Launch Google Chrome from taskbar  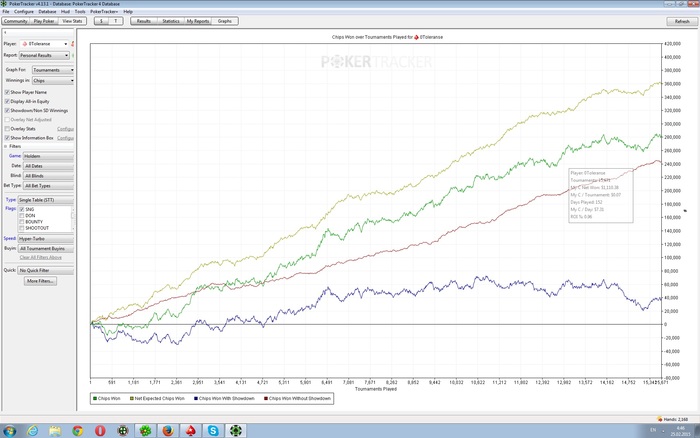click(78, 431)
